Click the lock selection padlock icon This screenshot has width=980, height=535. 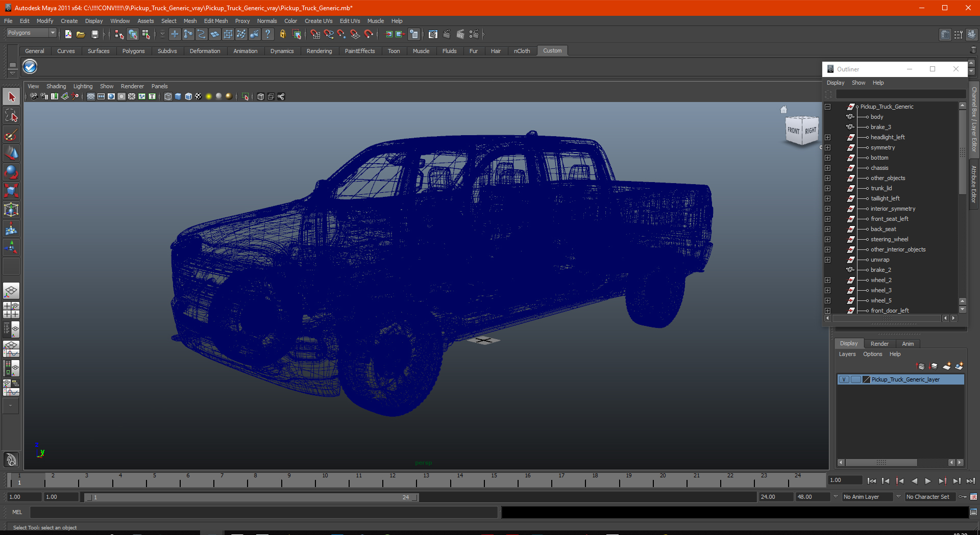[282, 34]
